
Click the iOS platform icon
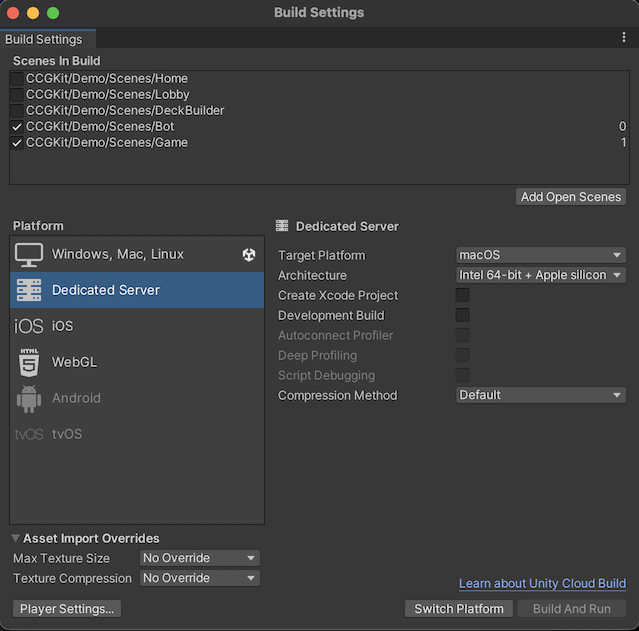[x=29, y=326]
